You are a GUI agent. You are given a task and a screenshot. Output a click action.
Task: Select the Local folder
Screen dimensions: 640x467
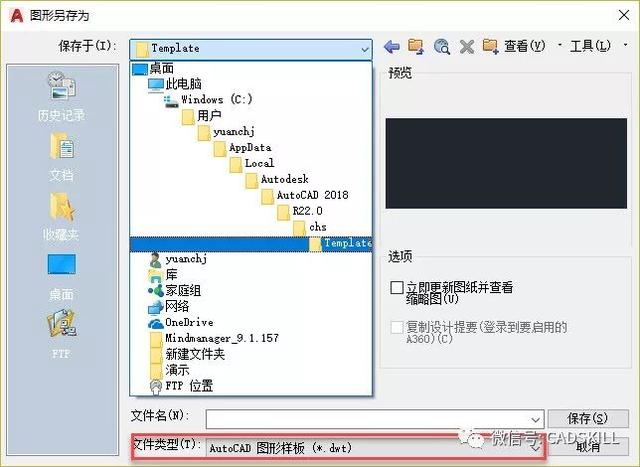(x=252, y=164)
